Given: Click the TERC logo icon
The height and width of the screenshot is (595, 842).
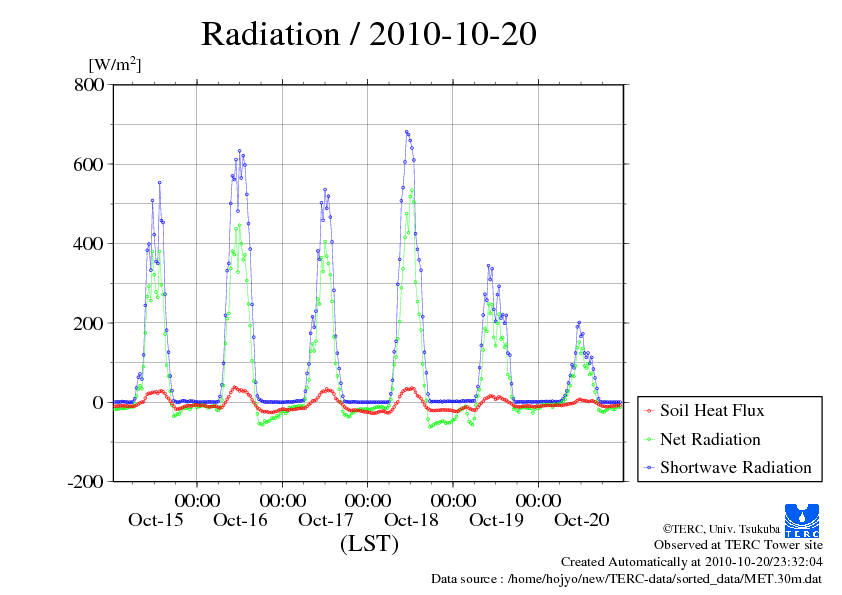Looking at the screenshot, I should tap(802, 520).
